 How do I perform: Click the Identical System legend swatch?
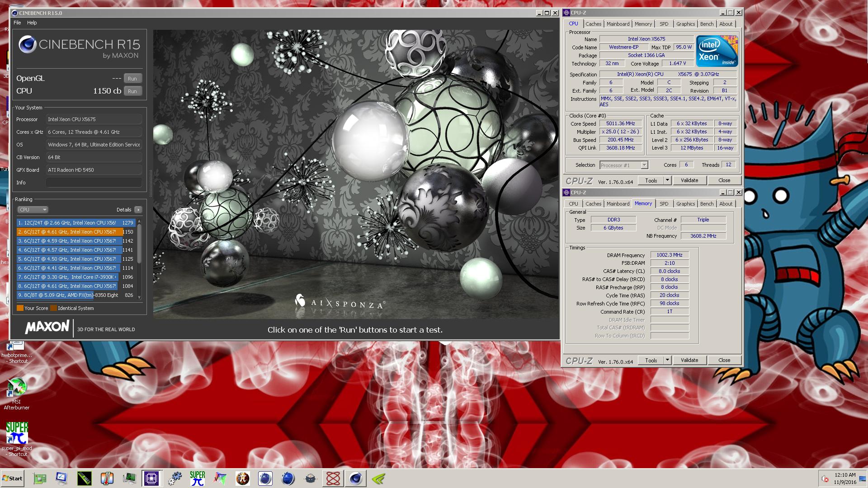pyautogui.click(x=53, y=308)
